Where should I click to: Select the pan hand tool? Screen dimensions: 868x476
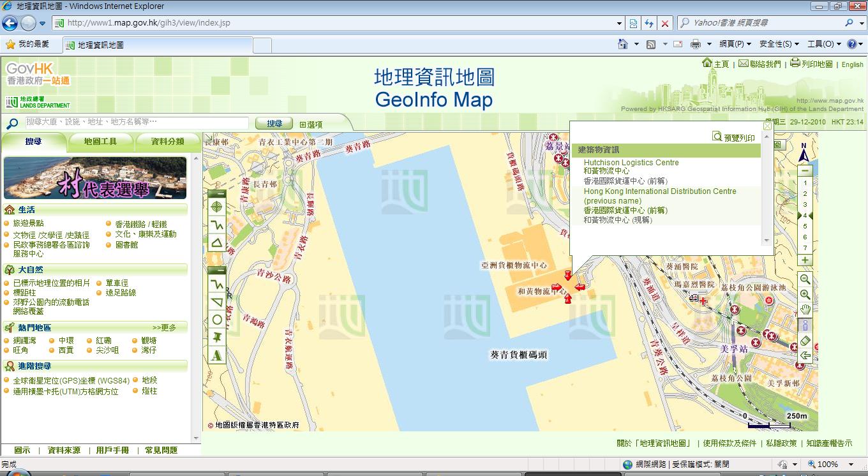(805, 310)
